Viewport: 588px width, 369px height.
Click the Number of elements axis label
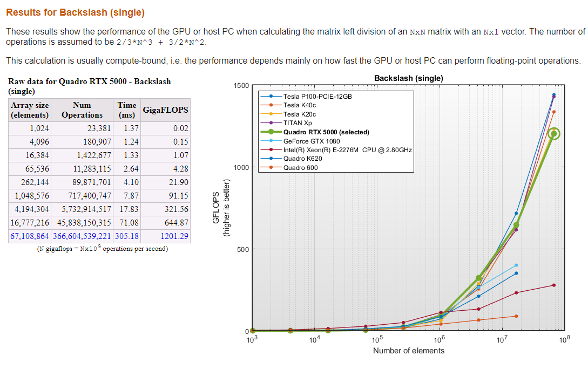pos(408,351)
